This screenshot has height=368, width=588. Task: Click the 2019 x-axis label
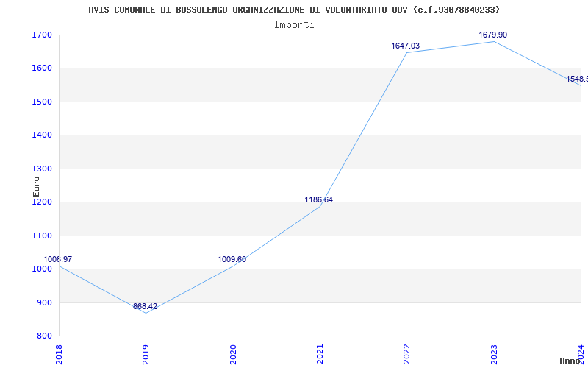146,354
